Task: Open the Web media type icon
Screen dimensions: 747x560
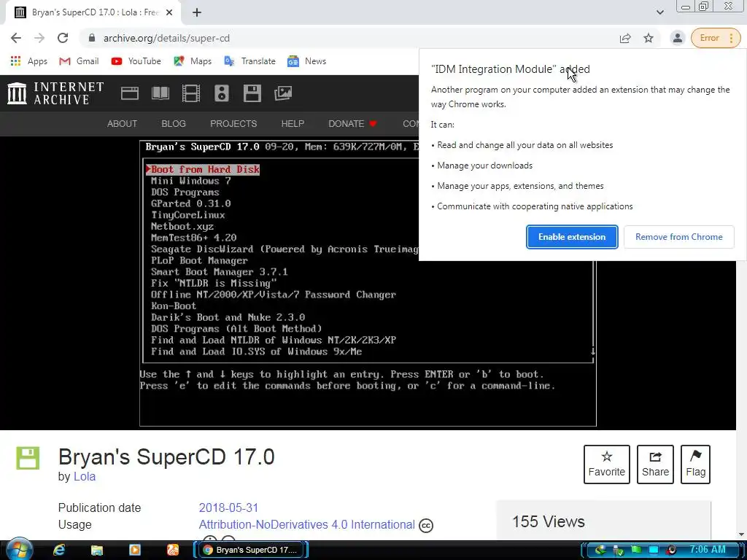Action: coord(130,93)
